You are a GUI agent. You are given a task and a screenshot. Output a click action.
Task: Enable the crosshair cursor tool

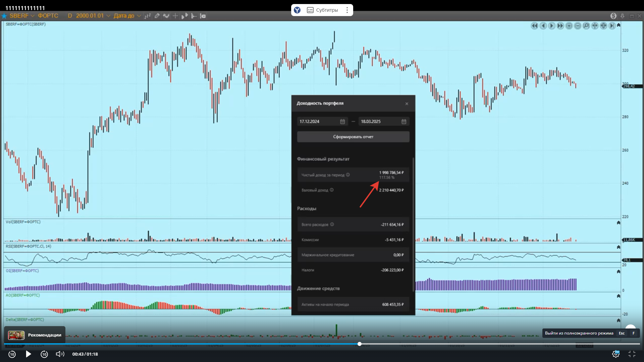click(x=175, y=16)
